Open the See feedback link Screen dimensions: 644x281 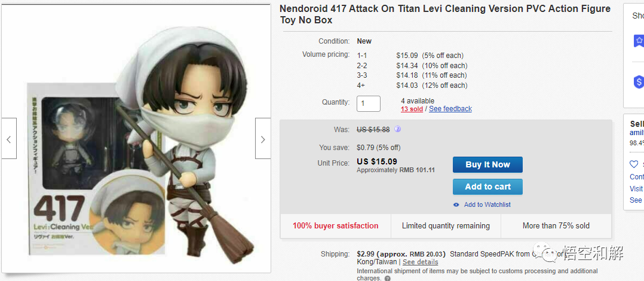pos(450,109)
